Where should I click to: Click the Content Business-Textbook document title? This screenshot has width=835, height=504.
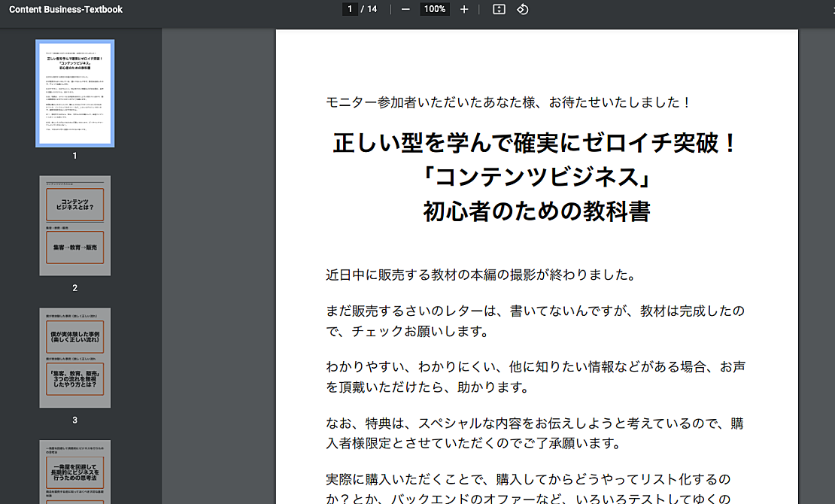(66, 10)
